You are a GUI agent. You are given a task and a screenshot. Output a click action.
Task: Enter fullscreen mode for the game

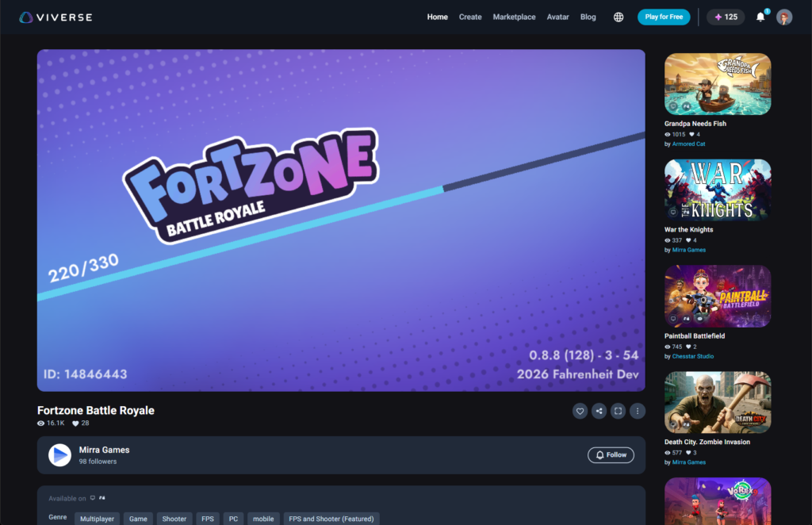(x=619, y=411)
